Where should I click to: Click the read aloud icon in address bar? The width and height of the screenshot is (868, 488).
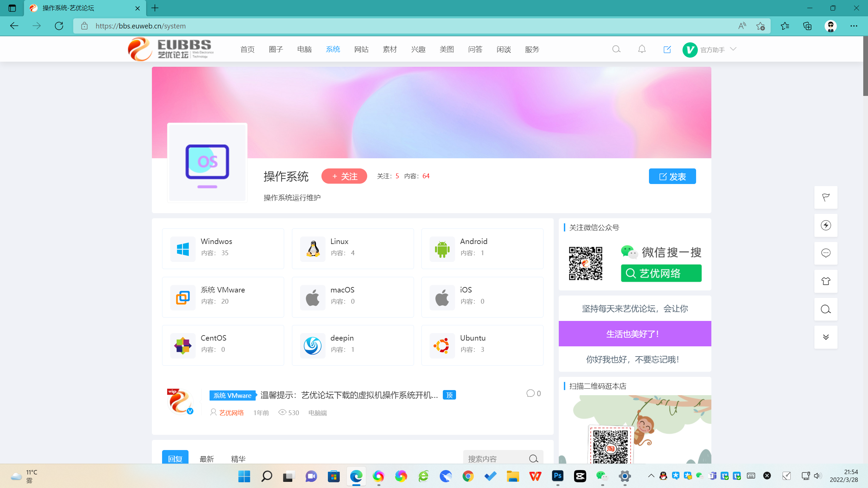point(742,26)
